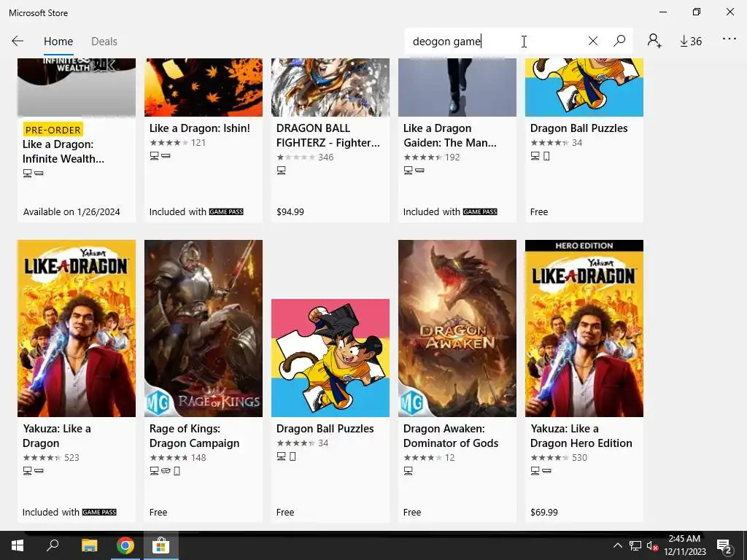Open downloads and updates (36)
The width and height of the screenshot is (747, 560).
[690, 42]
